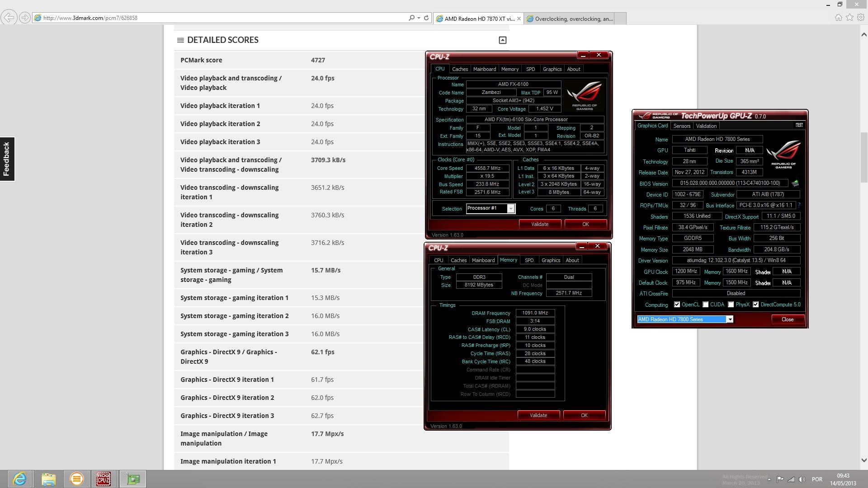
Task: Collapse the Detailed Scores section
Action: coord(502,40)
